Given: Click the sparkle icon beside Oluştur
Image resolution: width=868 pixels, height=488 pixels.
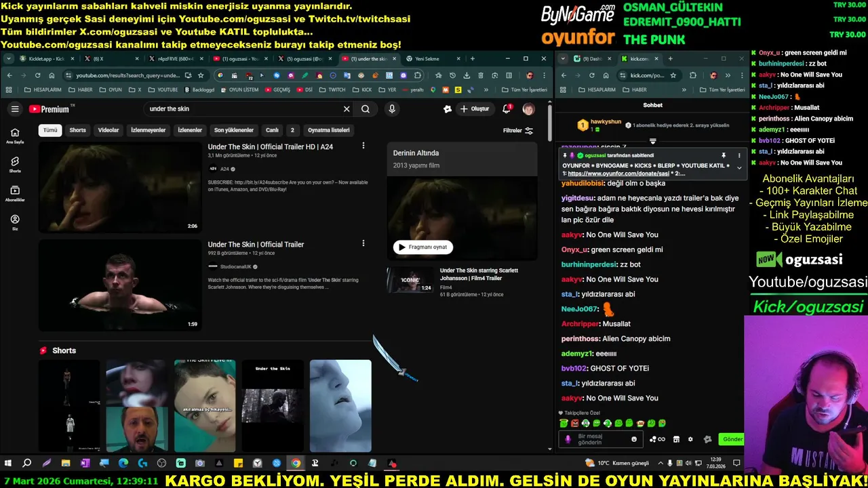Looking at the screenshot, I should click(x=448, y=109).
